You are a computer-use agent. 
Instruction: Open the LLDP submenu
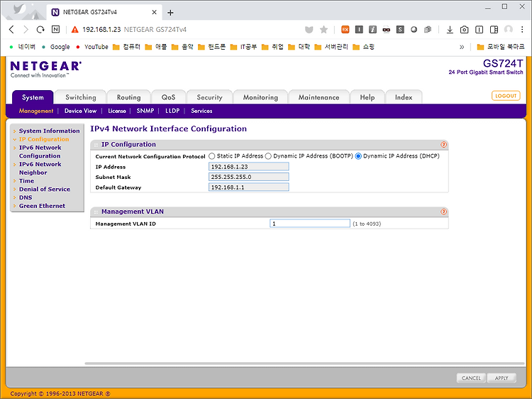click(x=172, y=111)
